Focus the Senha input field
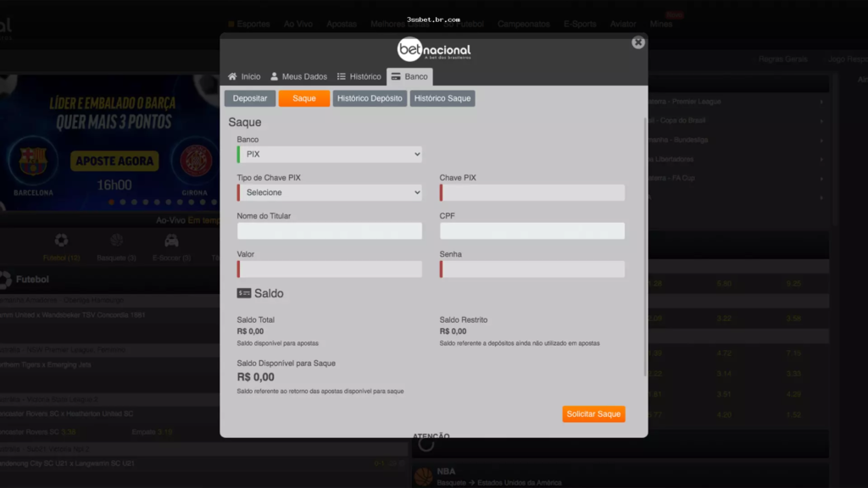The width and height of the screenshot is (868, 488). click(532, 269)
